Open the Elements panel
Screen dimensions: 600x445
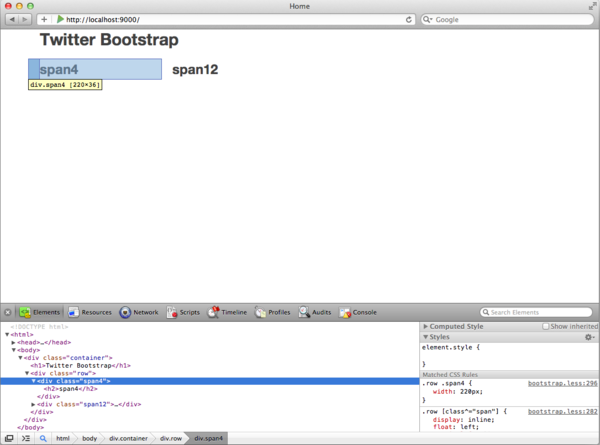click(x=40, y=312)
